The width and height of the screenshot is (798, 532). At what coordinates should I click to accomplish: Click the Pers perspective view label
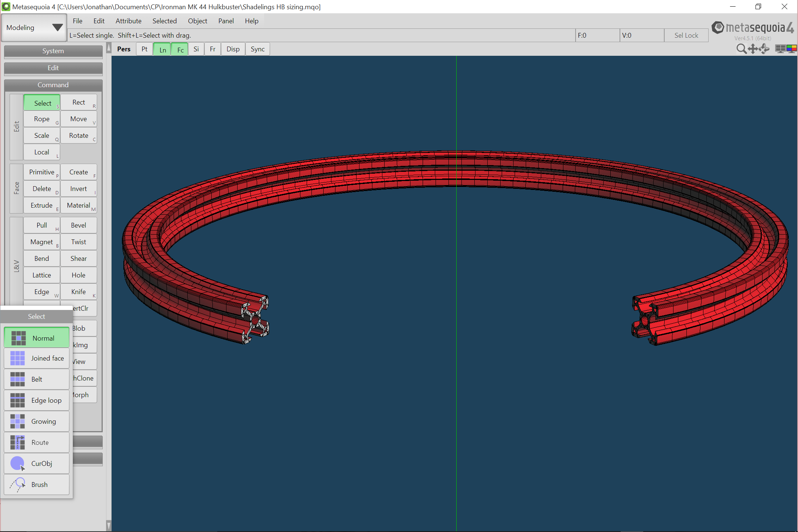coord(124,49)
